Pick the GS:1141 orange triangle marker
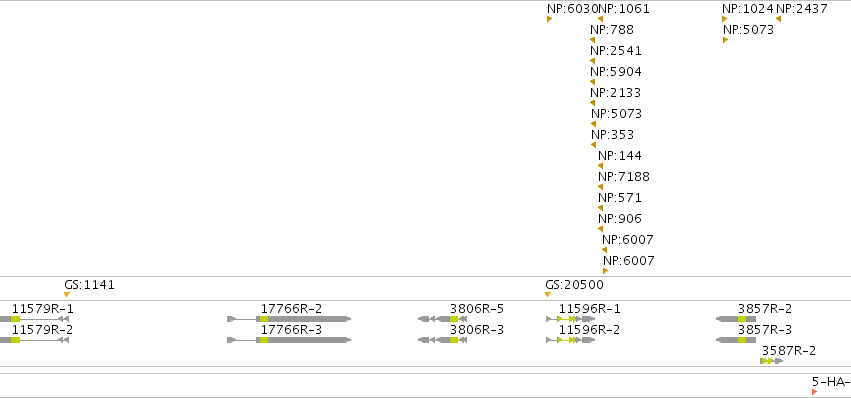The width and height of the screenshot is (851, 398). coord(67,294)
